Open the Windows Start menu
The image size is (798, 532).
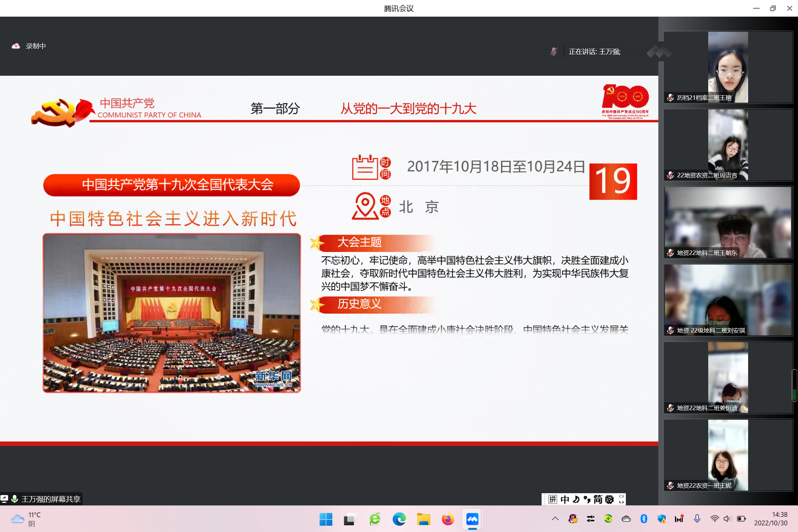coord(326,519)
